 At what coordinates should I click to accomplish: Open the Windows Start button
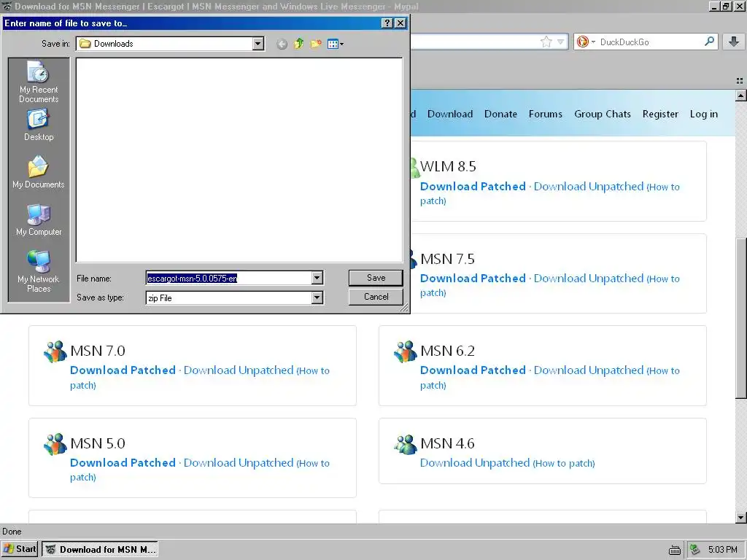click(20, 549)
